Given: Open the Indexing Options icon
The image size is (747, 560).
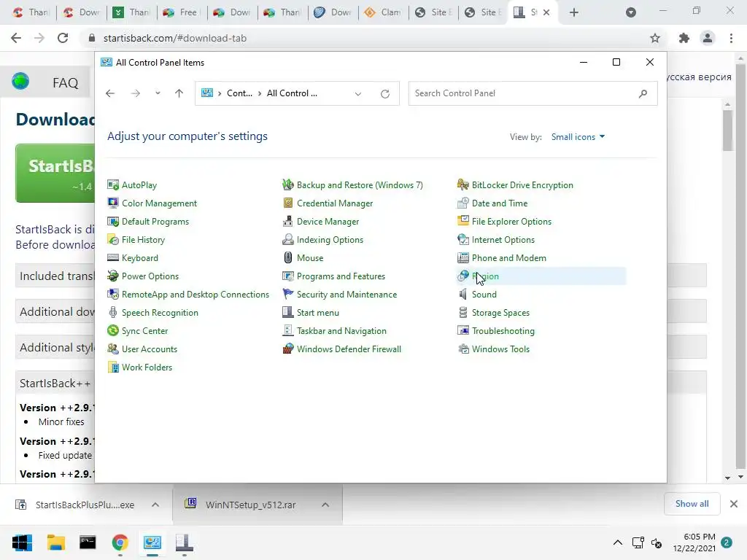Looking at the screenshot, I should (x=287, y=239).
